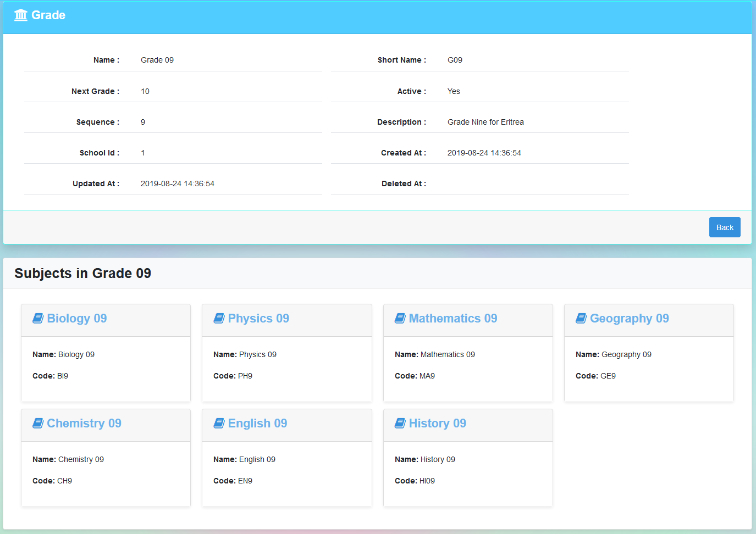This screenshot has width=756, height=534.
Task: Click the book icon beside History 09
Action: pyautogui.click(x=400, y=424)
